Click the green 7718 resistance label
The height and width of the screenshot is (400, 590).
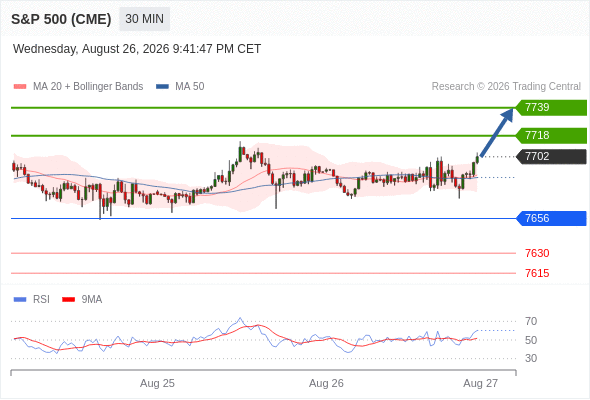(551, 135)
